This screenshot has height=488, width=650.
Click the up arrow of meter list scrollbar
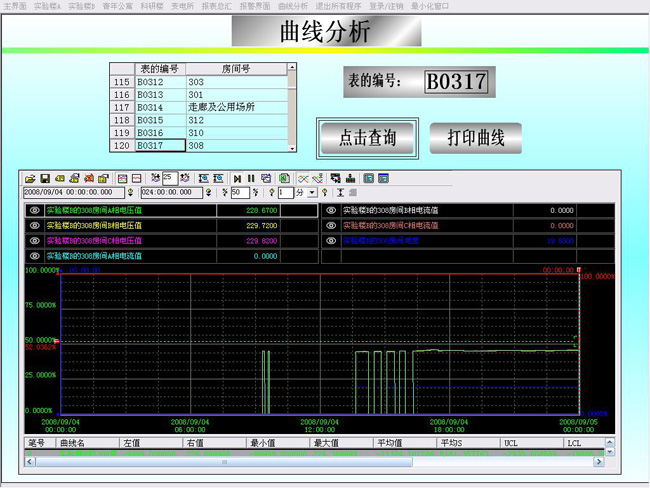(x=292, y=67)
